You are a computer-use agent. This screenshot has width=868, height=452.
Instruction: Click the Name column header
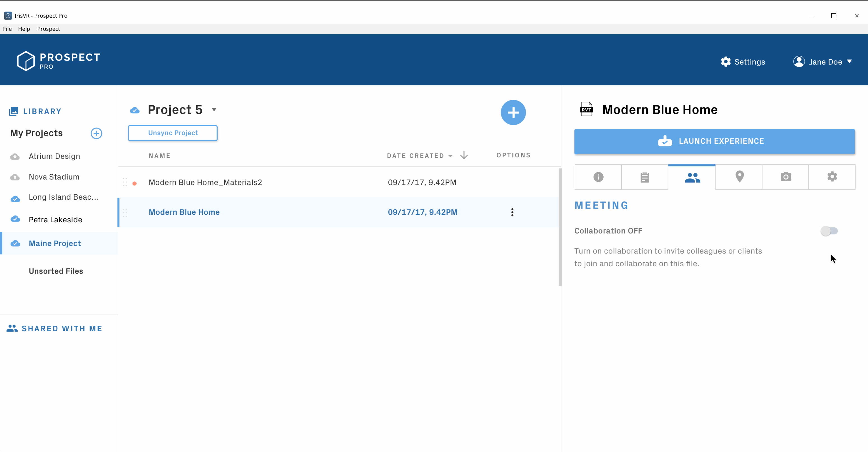160,156
